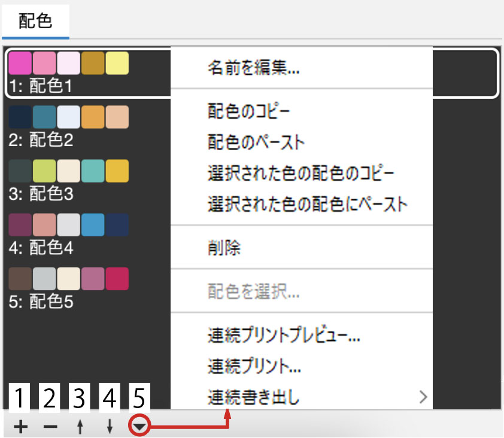Switch to the 配色 tab
The image size is (504, 438).
click(x=35, y=22)
